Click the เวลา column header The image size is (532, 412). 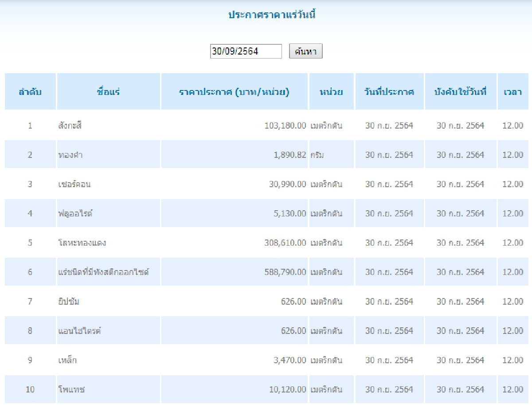tap(513, 92)
